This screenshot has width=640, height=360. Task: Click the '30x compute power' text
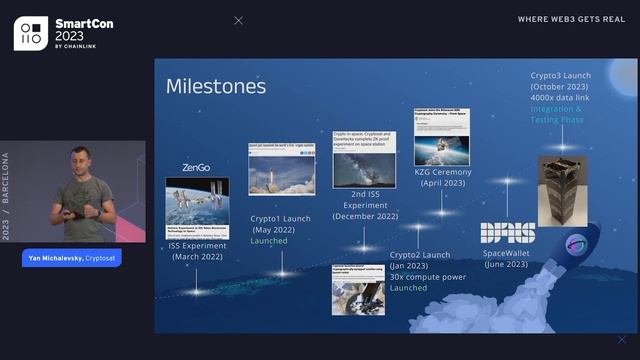click(427, 277)
